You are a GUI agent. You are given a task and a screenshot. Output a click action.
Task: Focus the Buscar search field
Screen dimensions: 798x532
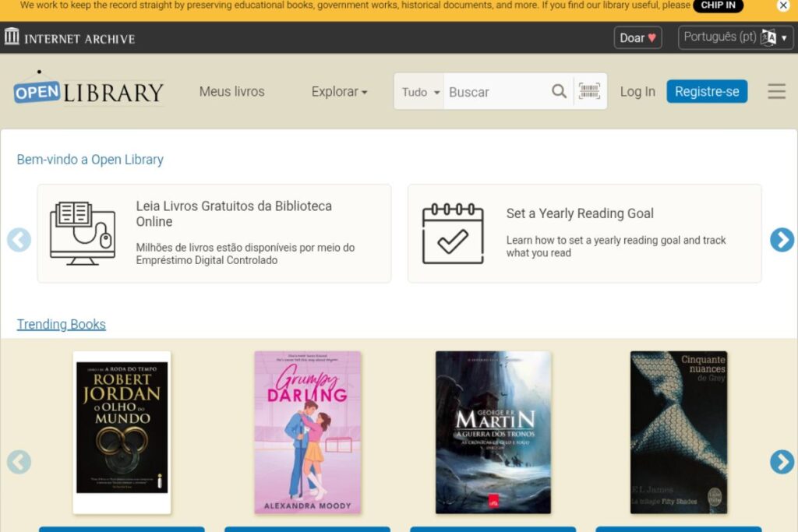496,92
